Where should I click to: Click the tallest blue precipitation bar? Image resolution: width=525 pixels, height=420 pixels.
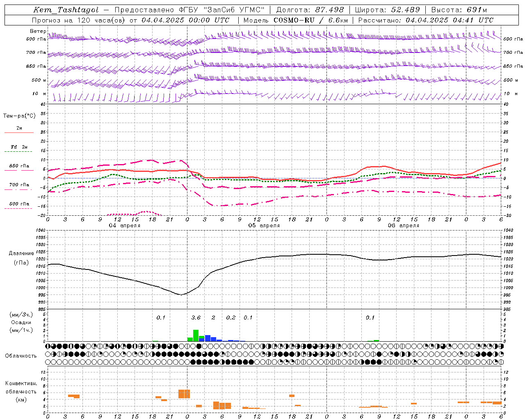(208, 338)
